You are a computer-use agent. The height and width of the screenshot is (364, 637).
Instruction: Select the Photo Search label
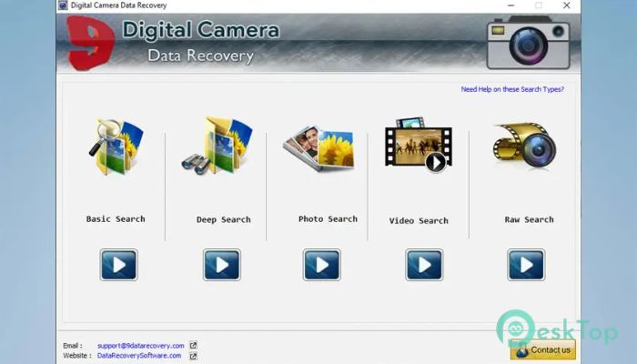pos(328,219)
